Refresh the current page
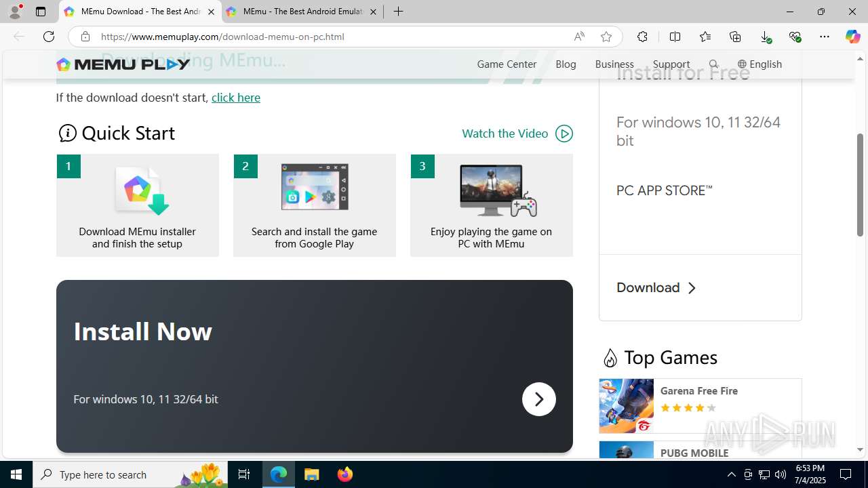 (49, 37)
